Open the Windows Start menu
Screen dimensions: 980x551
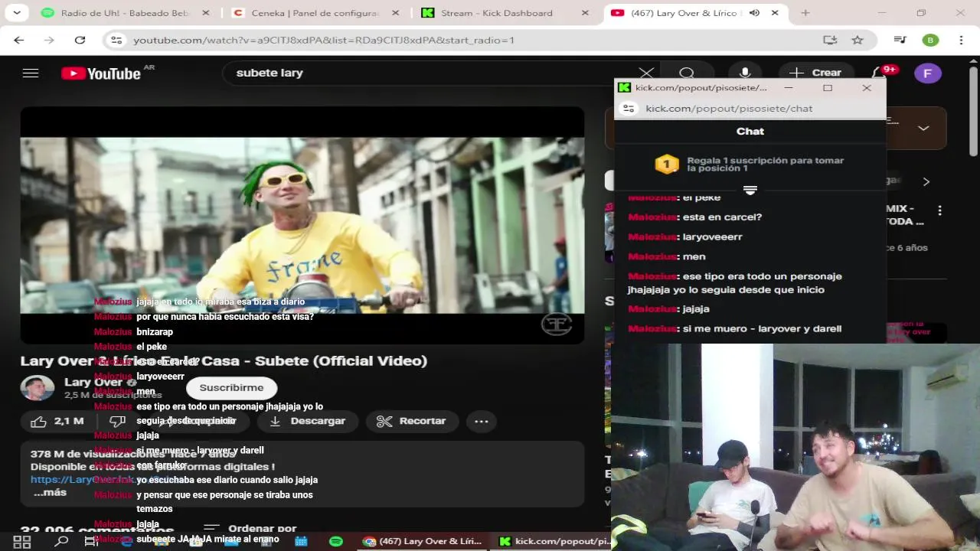(x=21, y=541)
